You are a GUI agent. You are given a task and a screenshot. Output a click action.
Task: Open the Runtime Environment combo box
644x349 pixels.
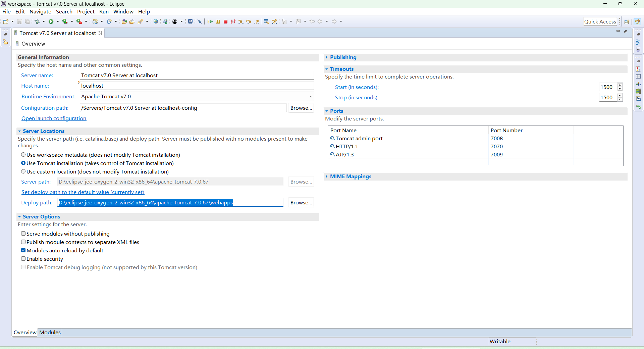[197, 97]
